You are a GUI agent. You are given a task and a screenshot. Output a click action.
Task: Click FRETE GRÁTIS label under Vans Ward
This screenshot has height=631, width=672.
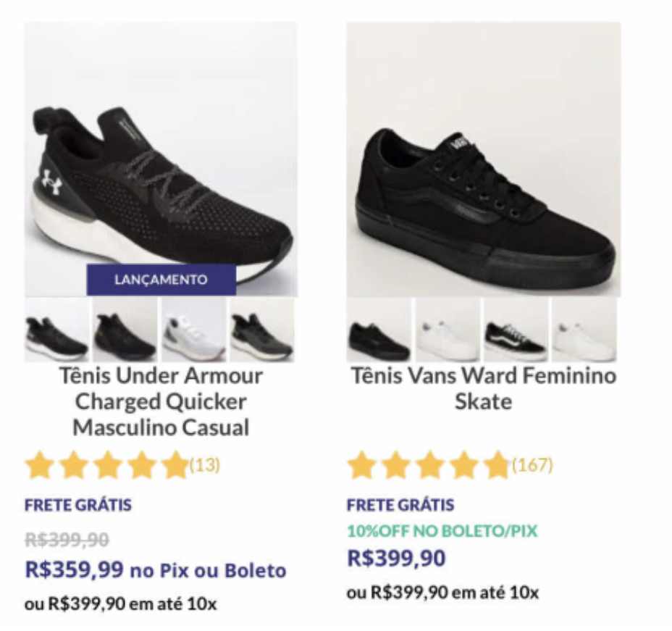tap(400, 505)
